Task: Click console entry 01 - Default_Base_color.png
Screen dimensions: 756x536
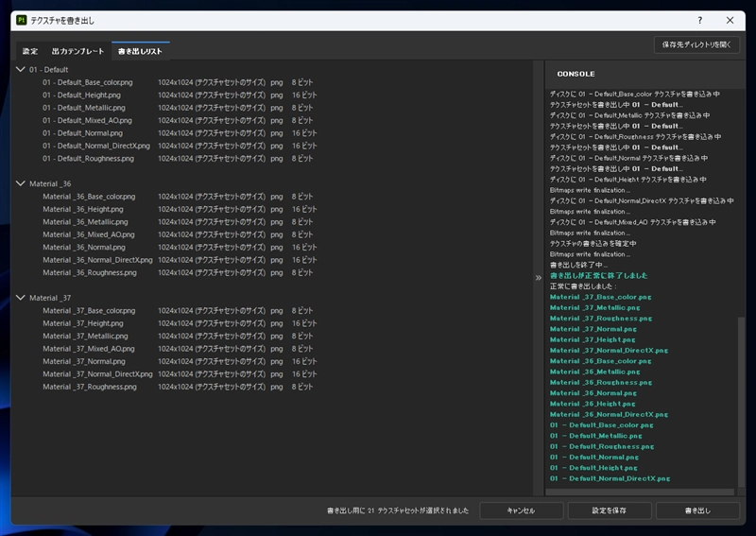Action: coord(602,425)
